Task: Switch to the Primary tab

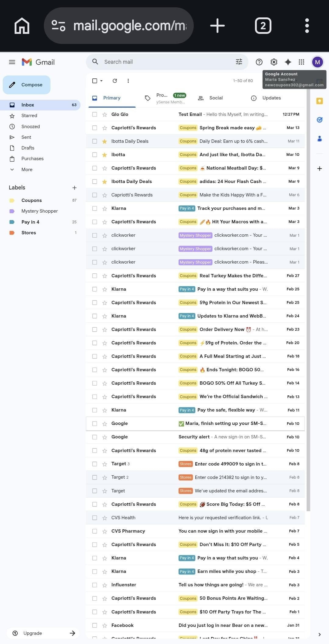Action: point(112,98)
